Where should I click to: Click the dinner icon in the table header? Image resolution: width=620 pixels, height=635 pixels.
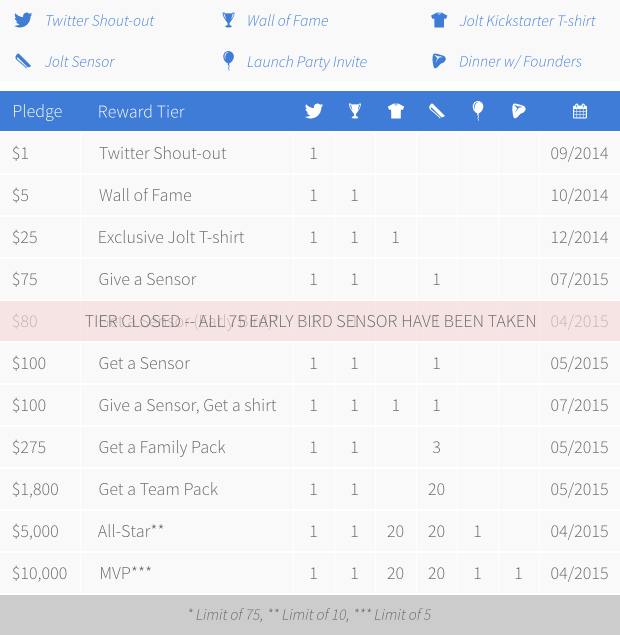tap(519, 111)
